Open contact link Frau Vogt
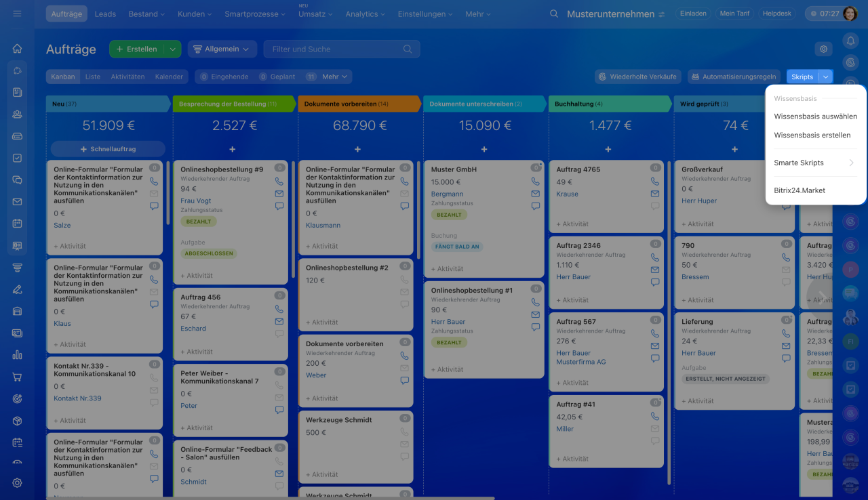The image size is (868, 500). click(196, 201)
